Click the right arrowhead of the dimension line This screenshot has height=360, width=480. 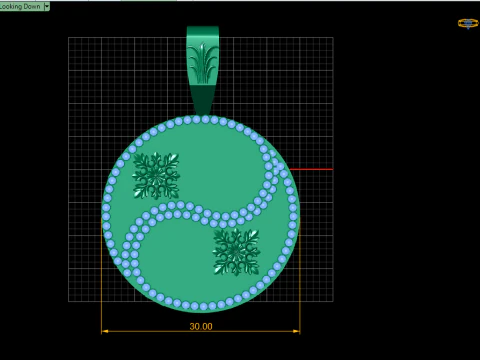(296, 331)
